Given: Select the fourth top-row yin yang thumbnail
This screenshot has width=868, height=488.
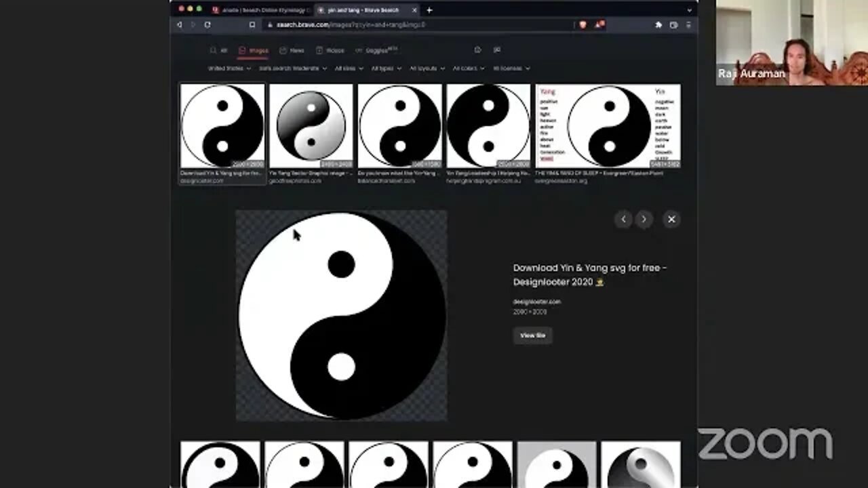Looking at the screenshot, I should click(488, 126).
